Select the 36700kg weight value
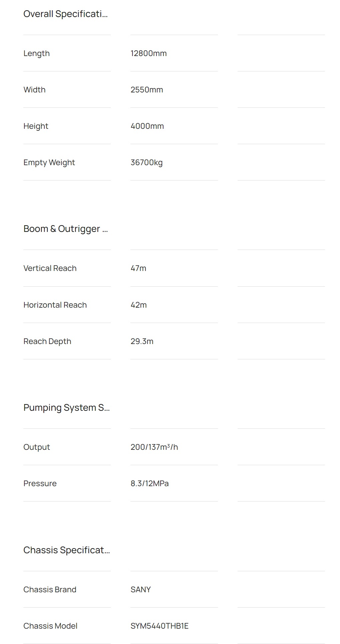Screen dimensions: 340x644 [x=146, y=163]
